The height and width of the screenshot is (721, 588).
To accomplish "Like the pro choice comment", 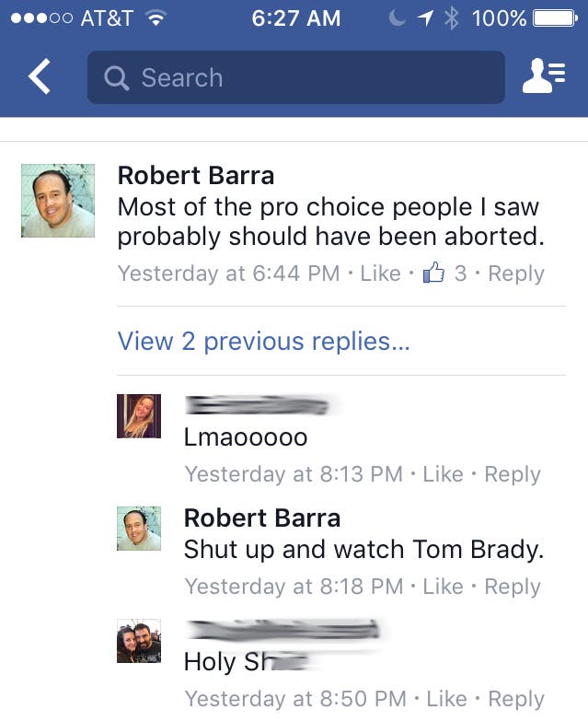I will (380, 273).
